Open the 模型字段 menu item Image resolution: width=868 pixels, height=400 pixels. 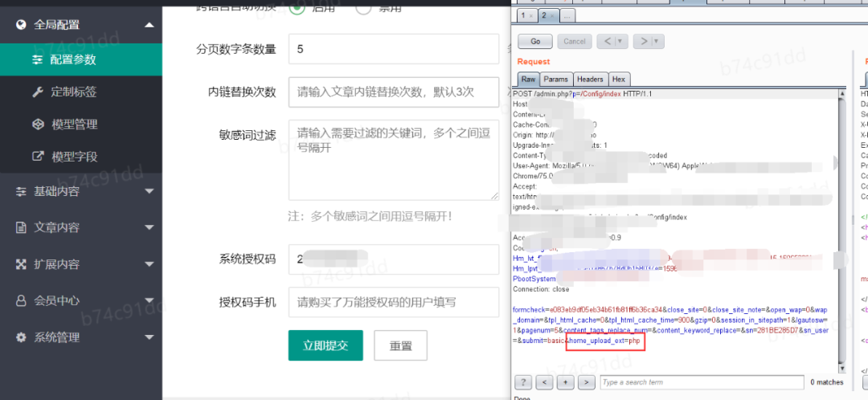tap(81, 156)
